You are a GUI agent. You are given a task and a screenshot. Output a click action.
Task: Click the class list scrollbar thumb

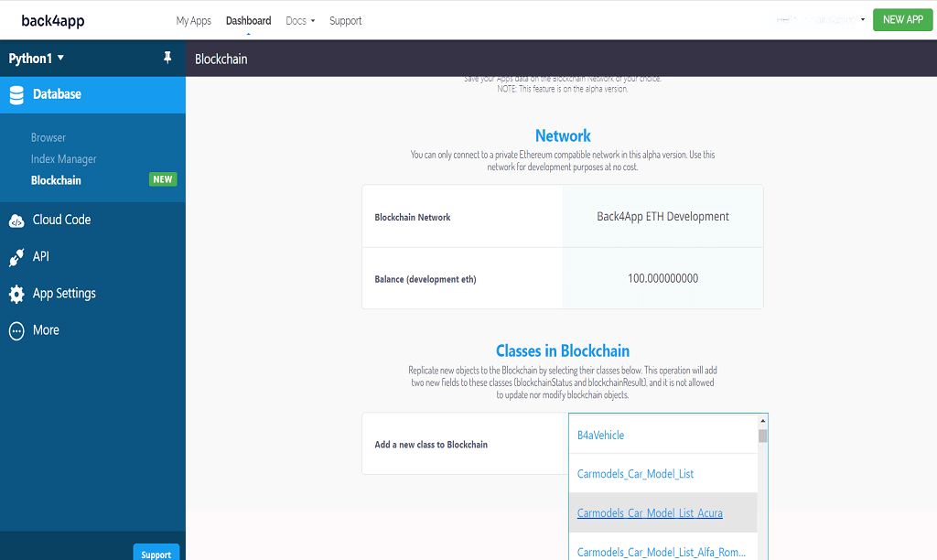click(x=762, y=436)
